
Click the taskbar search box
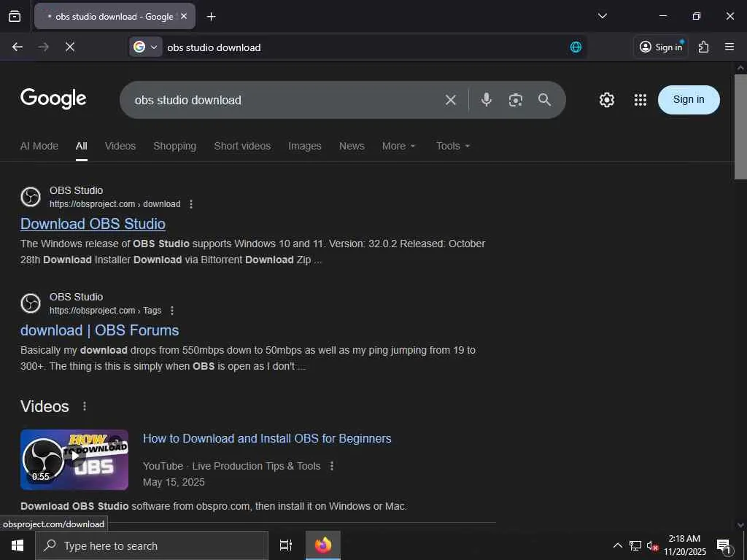point(152,545)
